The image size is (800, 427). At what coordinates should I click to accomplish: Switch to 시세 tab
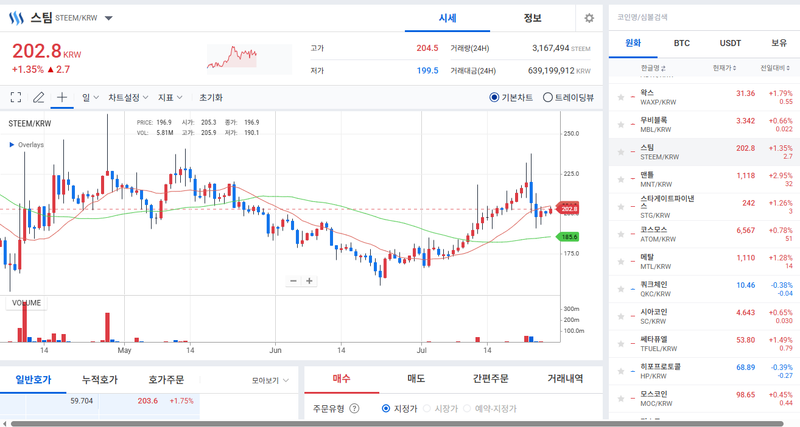(x=447, y=18)
